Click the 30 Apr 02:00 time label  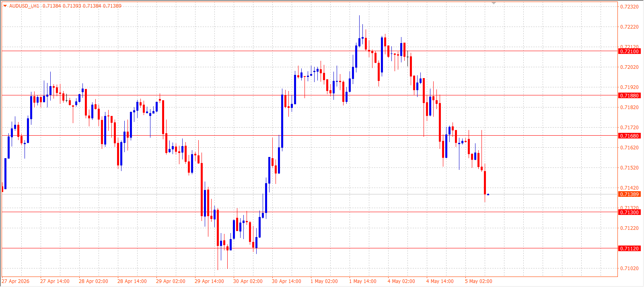point(248,281)
